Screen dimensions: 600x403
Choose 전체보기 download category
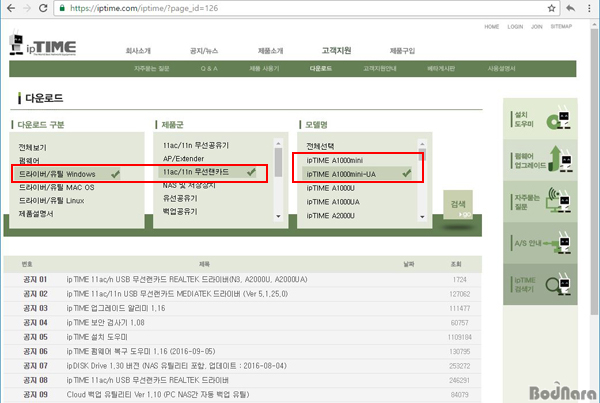[33, 147]
